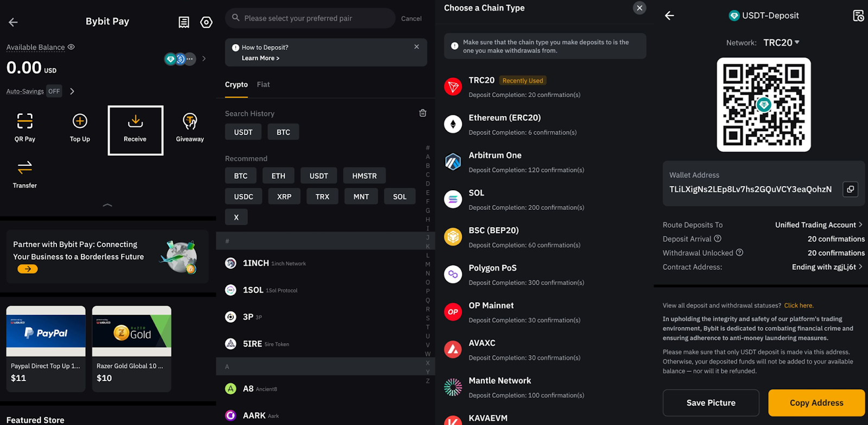Open the Receive screen

coord(135,130)
